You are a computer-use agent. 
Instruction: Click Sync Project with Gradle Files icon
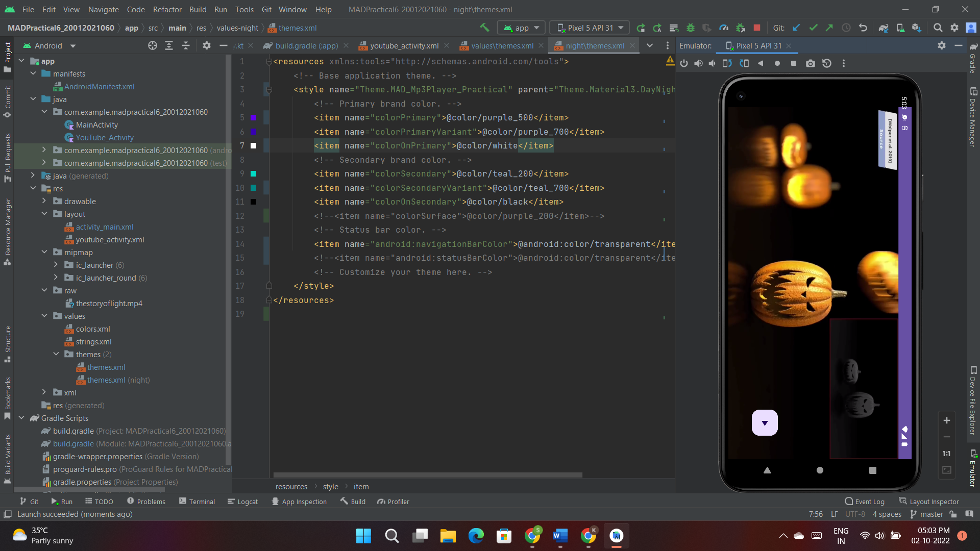click(x=884, y=28)
